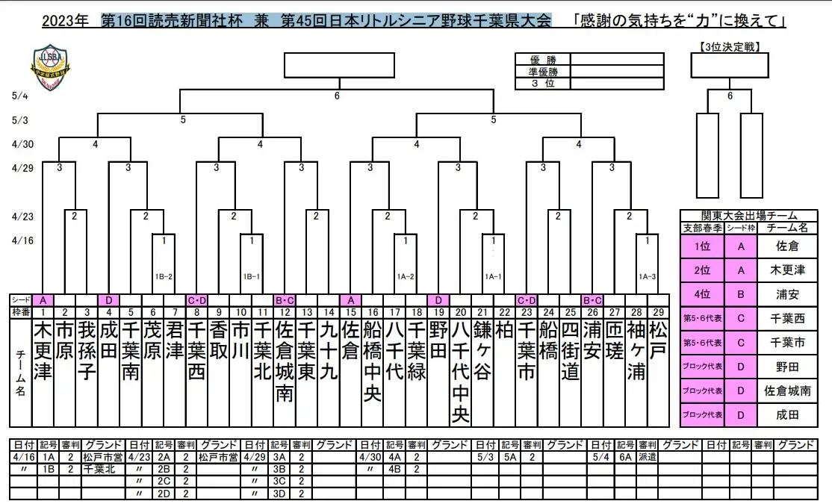832x504 pixels.
Task: Click the 4/30 date label beside the bracket
Action: tap(23, 144)
